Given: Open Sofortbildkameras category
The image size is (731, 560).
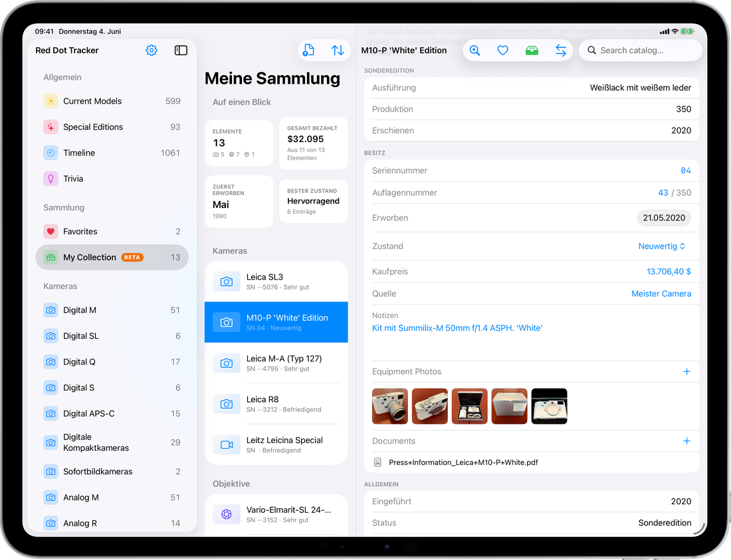Looking at the screenshot, I should [x=112, y=472].
